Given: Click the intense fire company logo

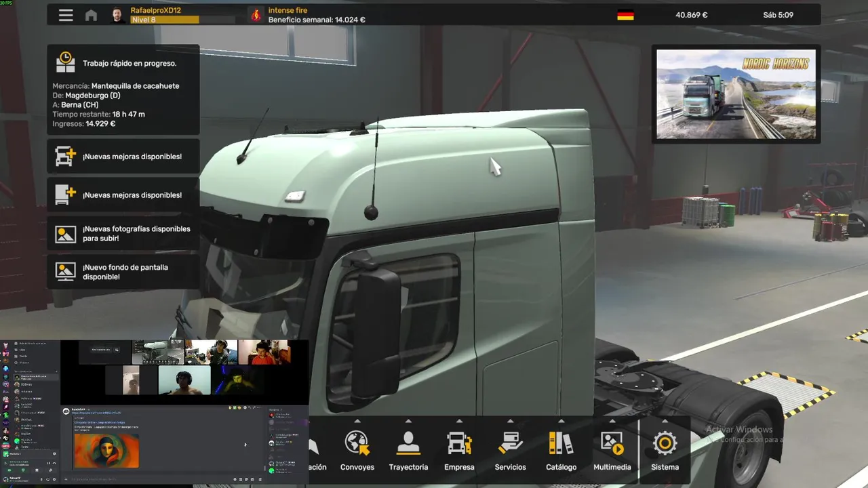Looking at the screenshot, I should 256,15.
